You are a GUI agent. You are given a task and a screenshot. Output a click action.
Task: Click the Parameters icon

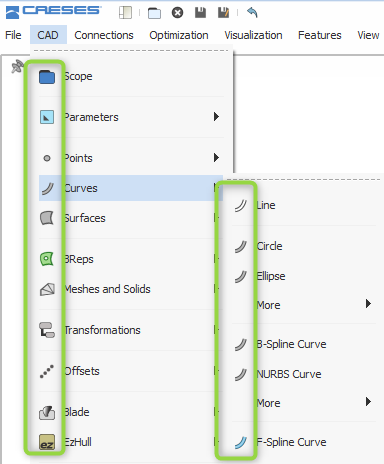click(47, 117)
